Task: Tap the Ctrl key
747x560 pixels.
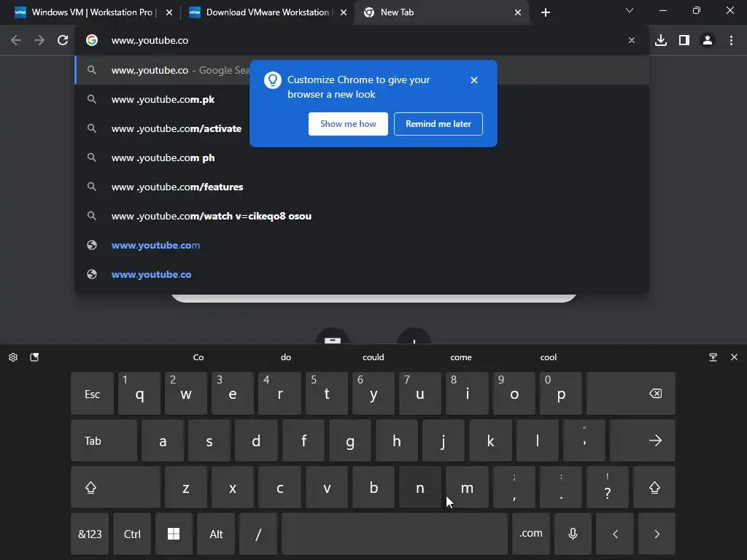Action: click(x=132, y=534)
